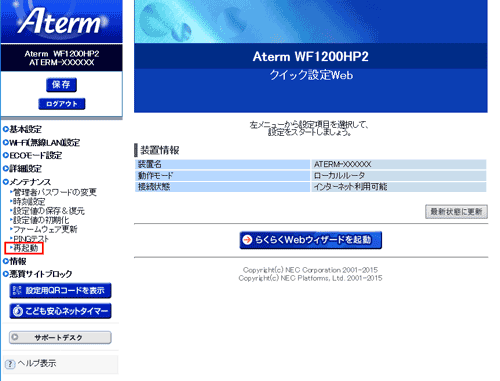Click the Aterm WF1200HP2 banner title
This screenshot has height=381, width=500.
click(311, 57)
